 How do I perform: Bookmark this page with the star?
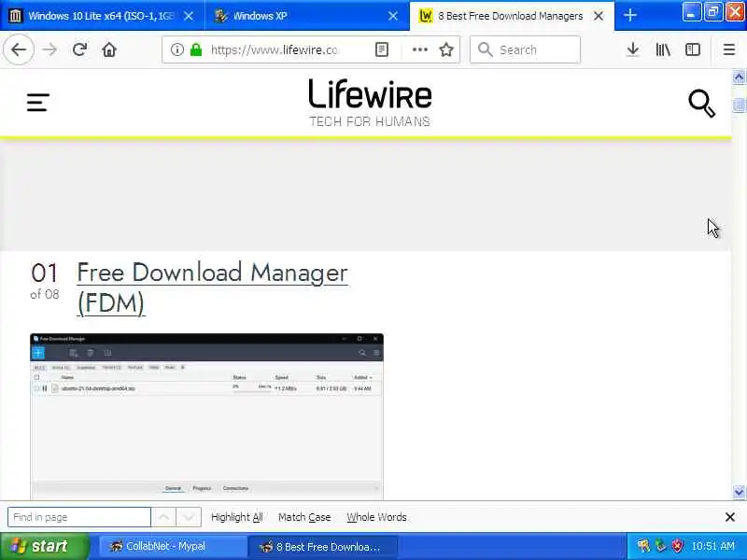pos(446,49)
